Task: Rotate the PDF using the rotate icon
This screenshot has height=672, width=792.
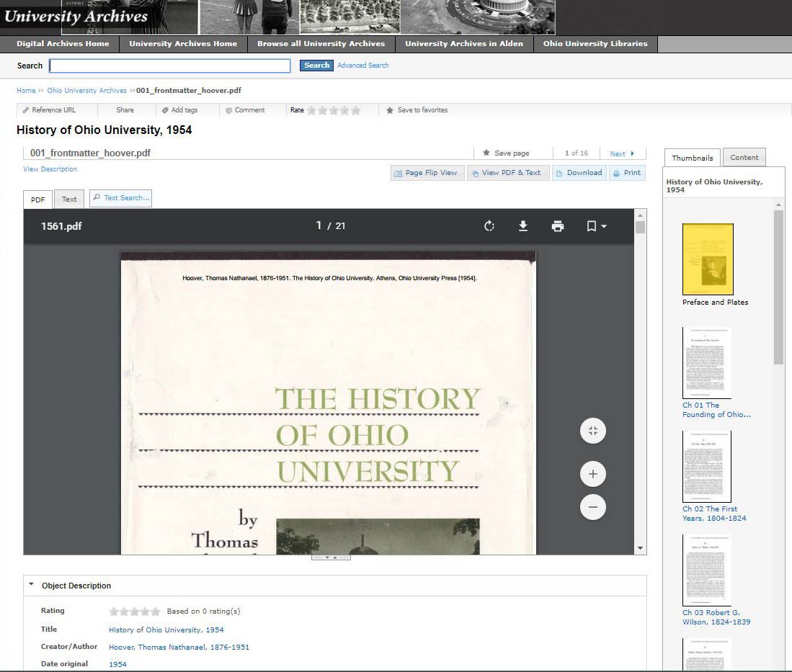Action: coord(489,226)
